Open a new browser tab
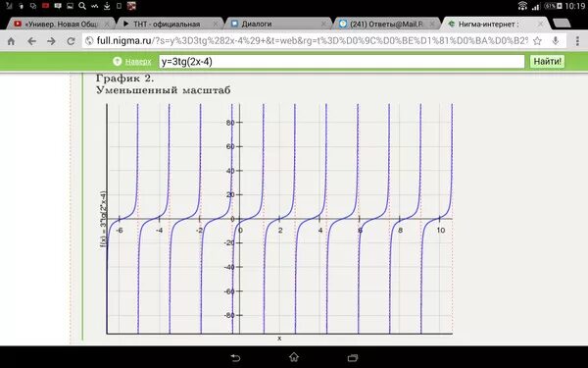Image resolution: width=588 pixels, height=368 pixels. [562, 24]
